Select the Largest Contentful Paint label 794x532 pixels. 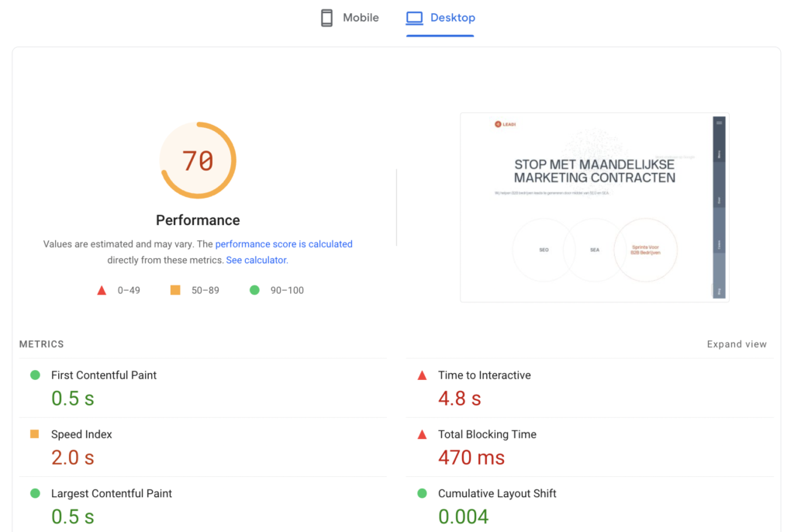112,494
